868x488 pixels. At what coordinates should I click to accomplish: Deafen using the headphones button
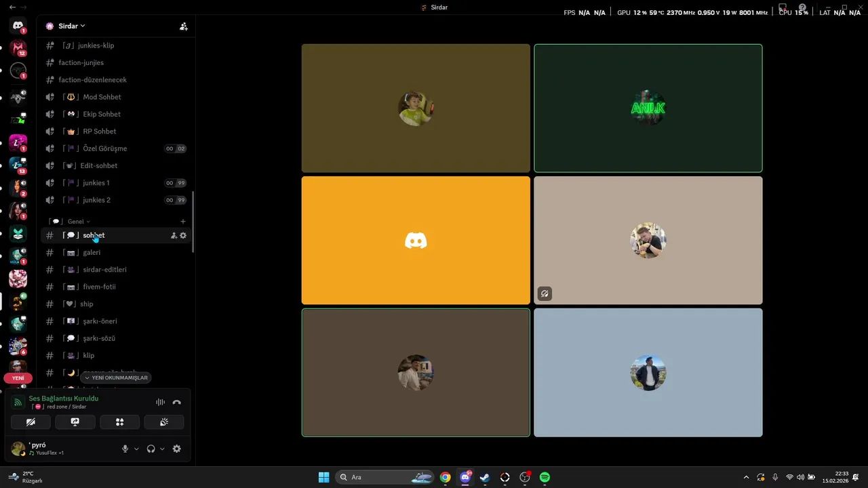(x=151, y=449)
